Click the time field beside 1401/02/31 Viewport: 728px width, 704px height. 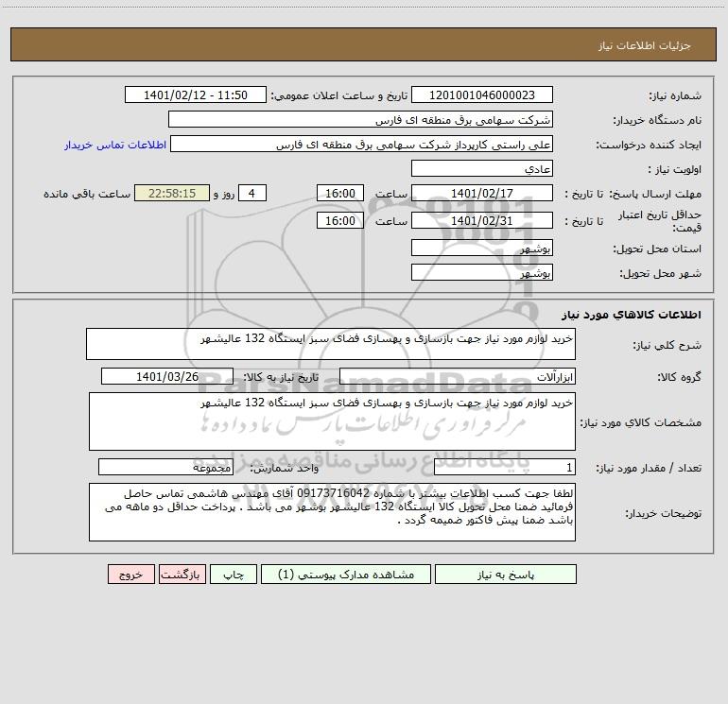[339, 220]
